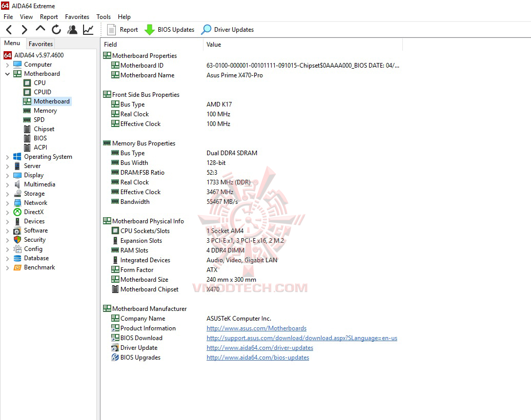Select the AIDA64 v5.97.4600 root node
The height and width of the screenshot is (420, 531).
click(x=34, y=55)
